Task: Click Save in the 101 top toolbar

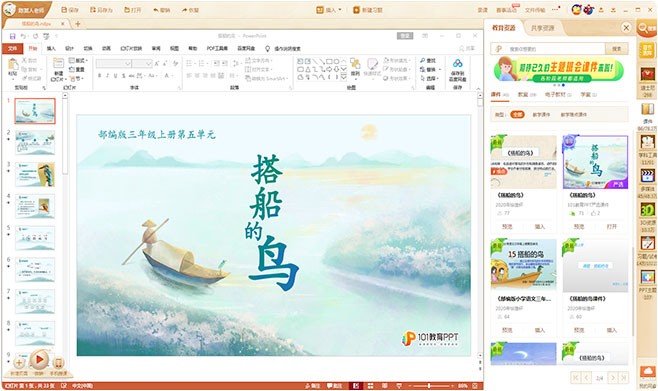Action: coord(70,10)
